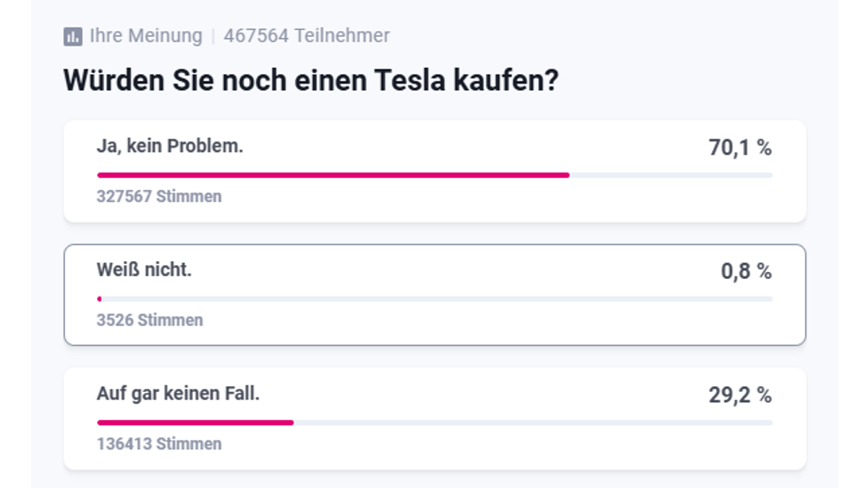Click the 327567 Stimmen vote count

click(159, 196)
